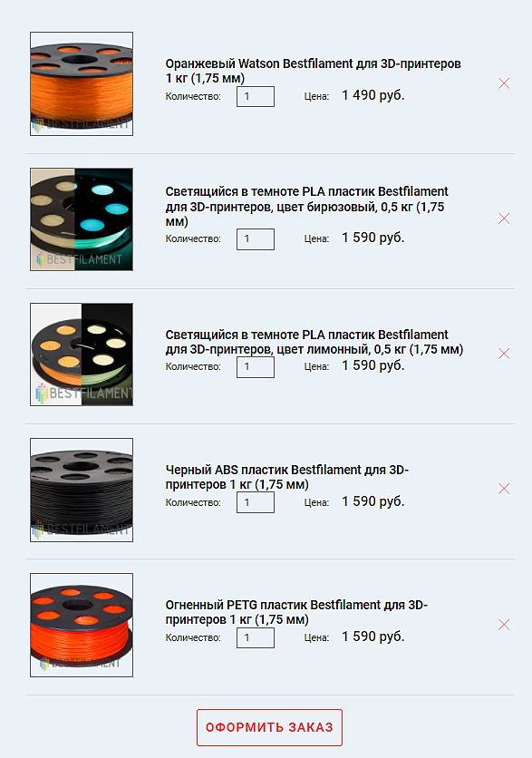Open the Оранжевый Watson Bestfilament product link
The width and height of the screenshot is (532, 758).
pos(313,71)
